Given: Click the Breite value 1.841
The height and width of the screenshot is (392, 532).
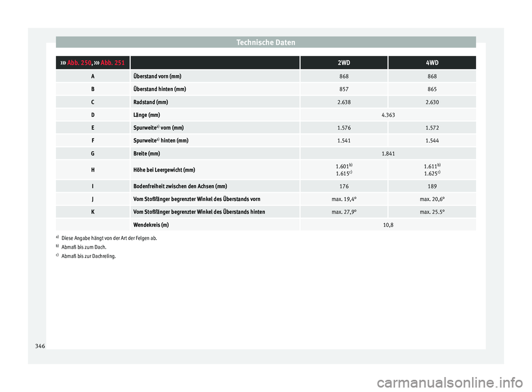Looking at the screenshot, I should pyautogui.click(x=388, y=153).
